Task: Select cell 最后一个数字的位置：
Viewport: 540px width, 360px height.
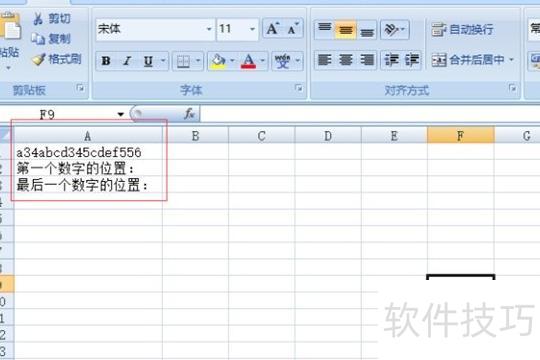Action: [88, 185]
